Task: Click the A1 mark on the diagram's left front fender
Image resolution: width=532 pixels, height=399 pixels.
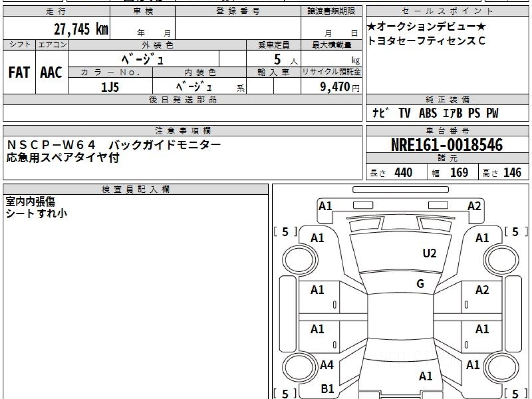Action: pyautogui.click(x=317, y=238)
